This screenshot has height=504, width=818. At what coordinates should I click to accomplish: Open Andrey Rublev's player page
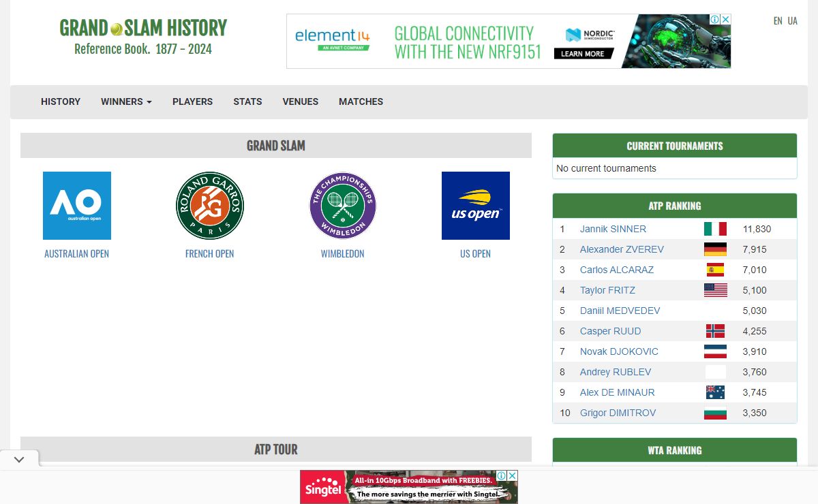coord(616,372)
